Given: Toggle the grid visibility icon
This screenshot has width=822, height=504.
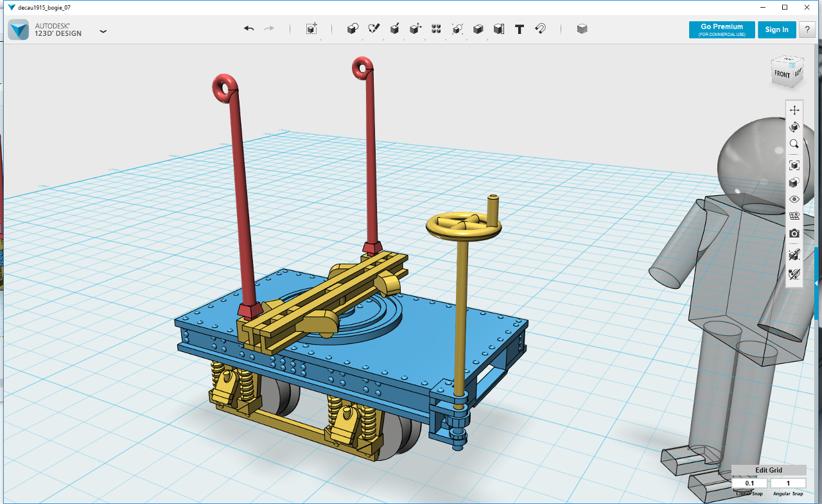Looking at the screenshot, I should [794, 216].
